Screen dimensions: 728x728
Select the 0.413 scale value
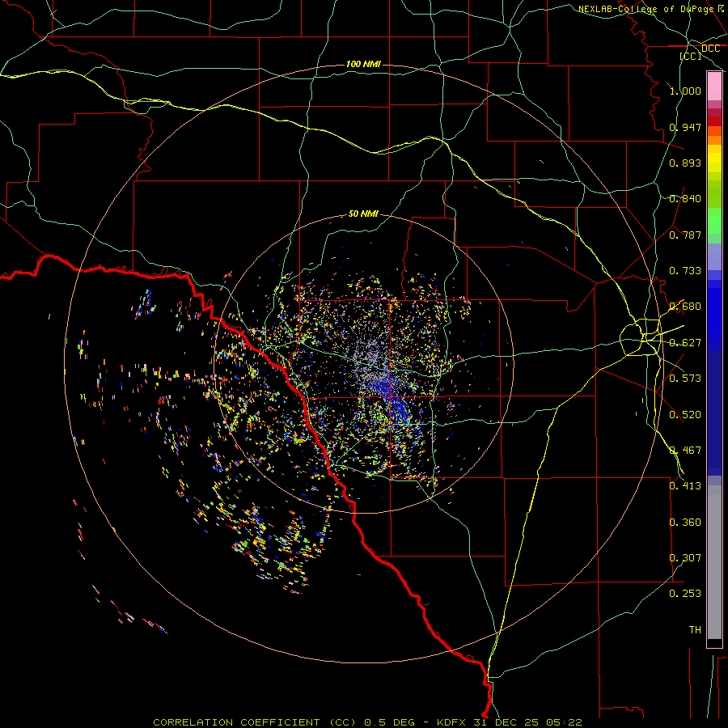tap(685, 486)
